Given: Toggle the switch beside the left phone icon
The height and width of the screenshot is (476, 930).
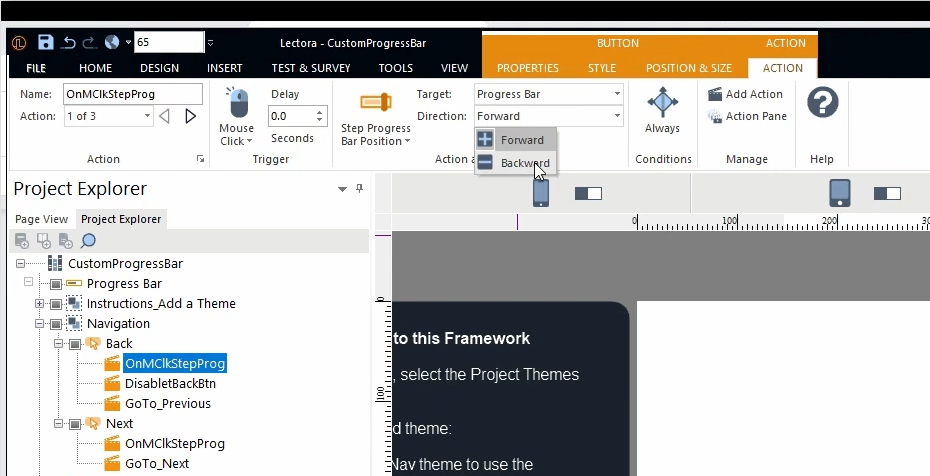Looking at the screenshot, I should point(588,193).
